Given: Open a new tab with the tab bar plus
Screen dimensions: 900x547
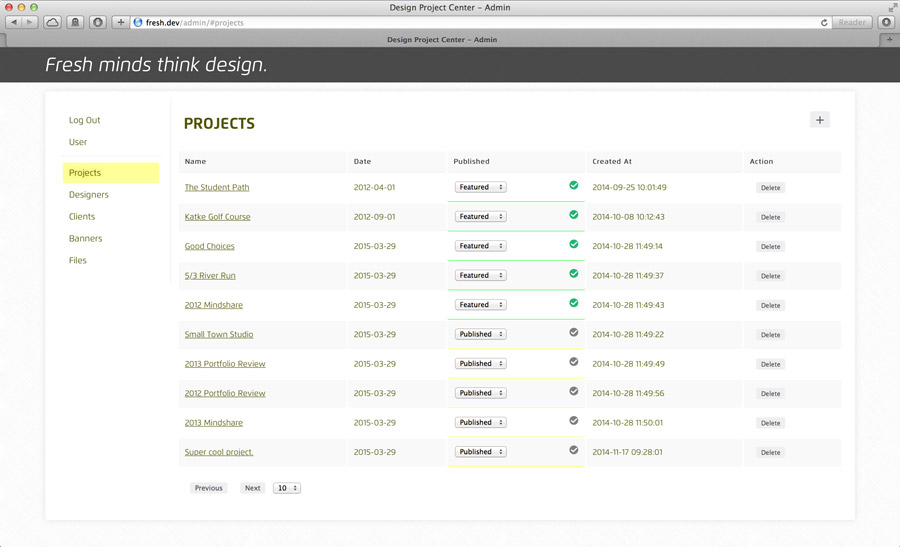Looking at the screenshot, I should point(889,39).
